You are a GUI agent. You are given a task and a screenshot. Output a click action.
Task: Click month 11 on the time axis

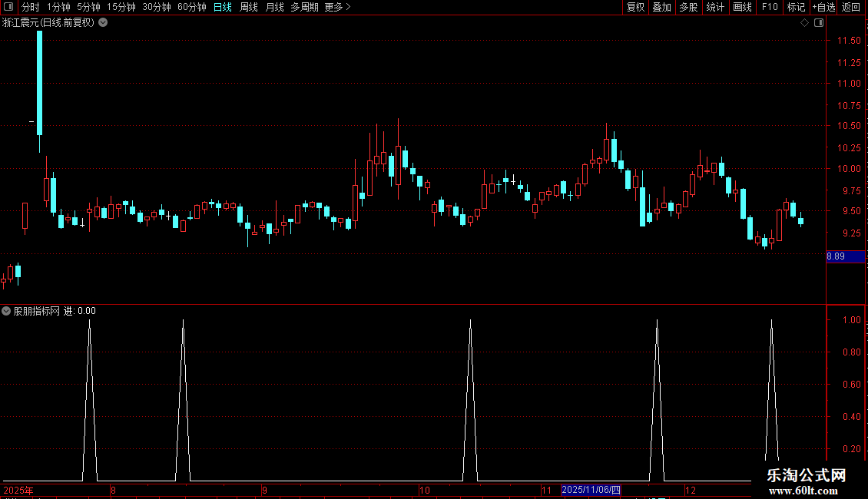click(x=546, y=490)
